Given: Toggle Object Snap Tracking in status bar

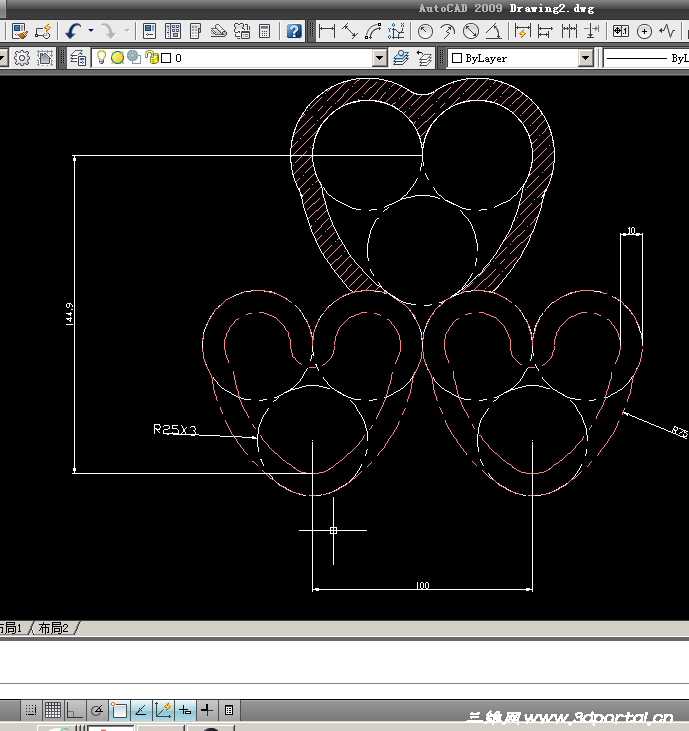Looking at the screenshot, I should [x=141, y=710].
